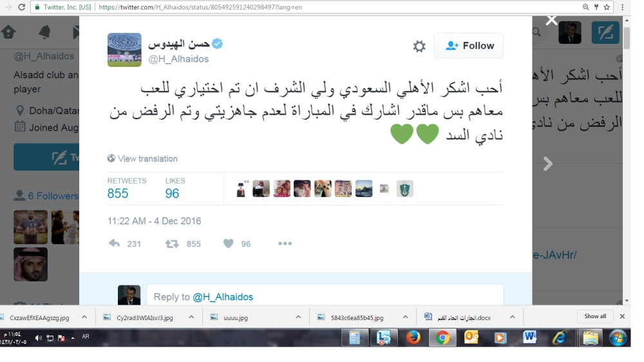
Task: Reload the page with refresh icon
Action: coord(21,7)
